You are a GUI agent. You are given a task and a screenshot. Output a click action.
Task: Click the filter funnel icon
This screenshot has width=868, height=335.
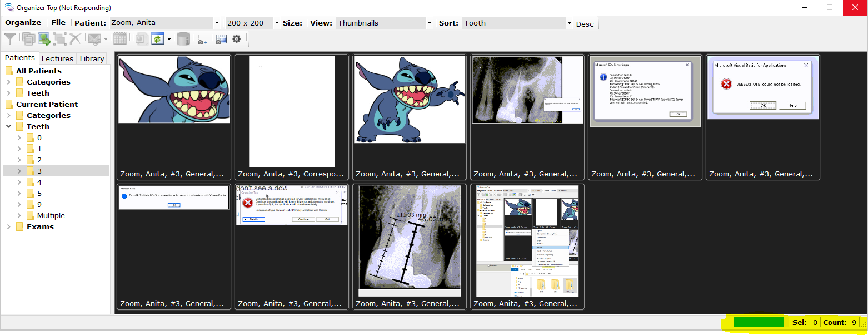point(10,39)
